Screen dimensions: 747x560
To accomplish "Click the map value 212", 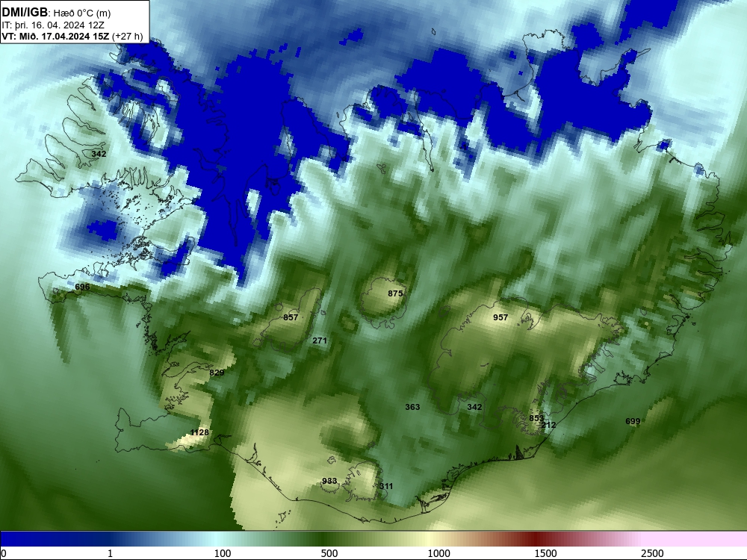I will pyautogui.click(x=549, y=425).
